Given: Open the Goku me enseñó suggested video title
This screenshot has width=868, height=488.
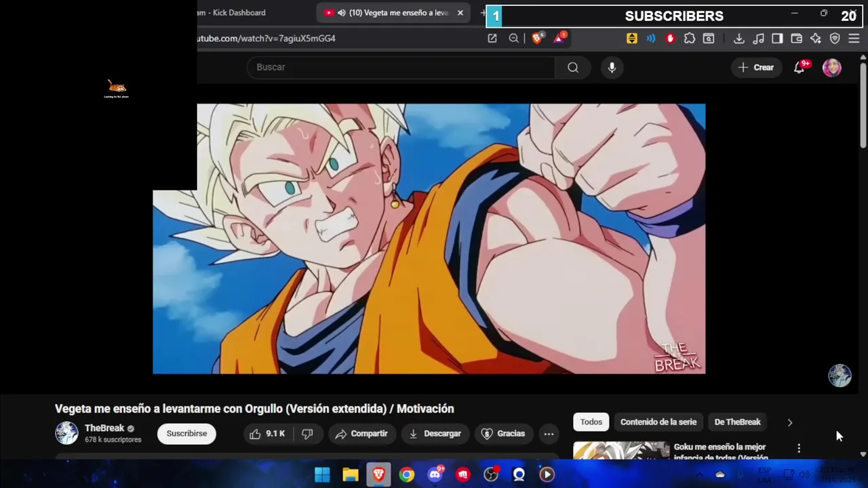Looking at the screenshot, I should (720, 452).
